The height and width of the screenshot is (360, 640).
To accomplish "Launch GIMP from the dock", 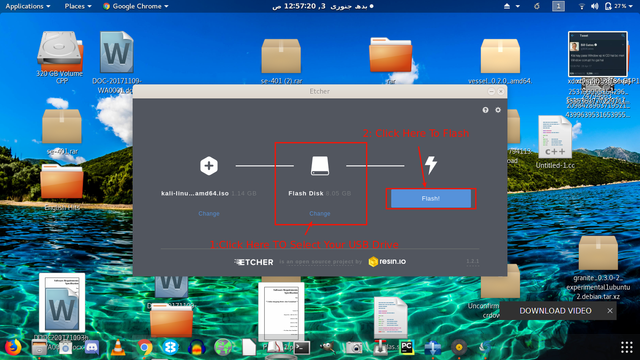I will (327, 348).
